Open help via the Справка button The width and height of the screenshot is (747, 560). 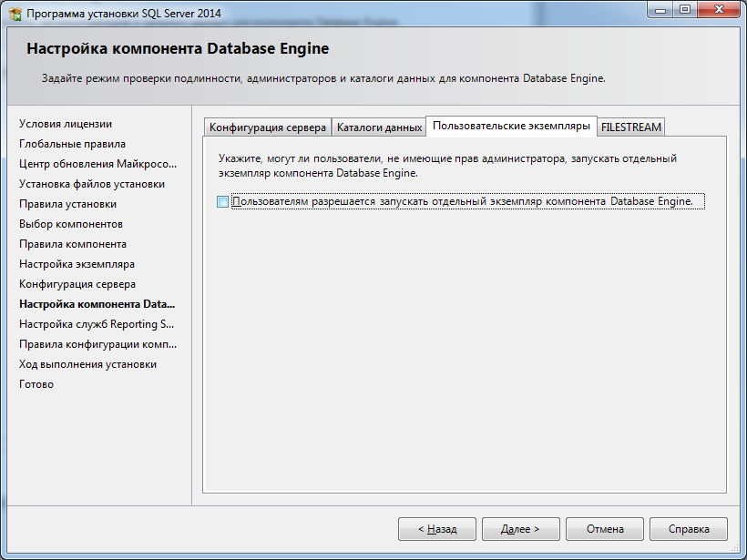(x=689, y=529)
